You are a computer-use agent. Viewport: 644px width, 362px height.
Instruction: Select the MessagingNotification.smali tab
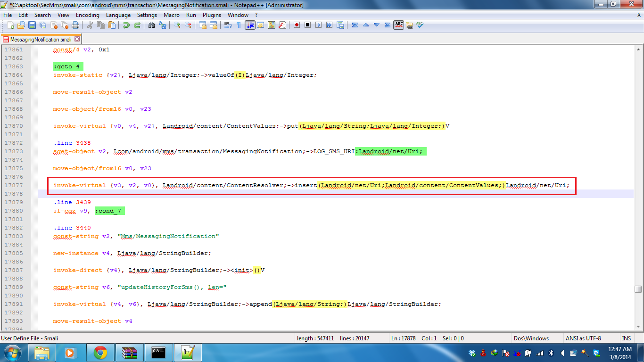tap(41, 39)
